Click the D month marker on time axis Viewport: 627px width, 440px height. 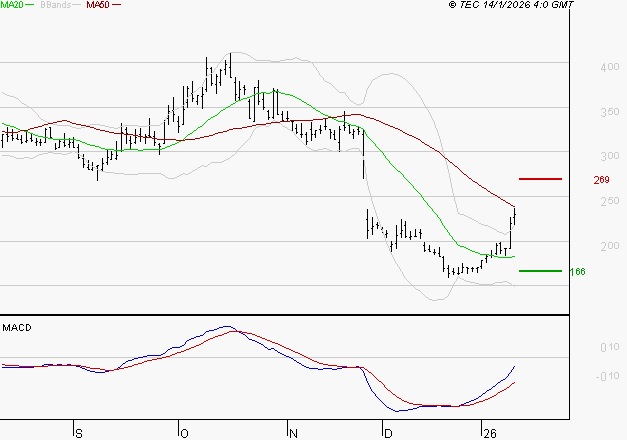pyautogui.click(x=388, y=434)
